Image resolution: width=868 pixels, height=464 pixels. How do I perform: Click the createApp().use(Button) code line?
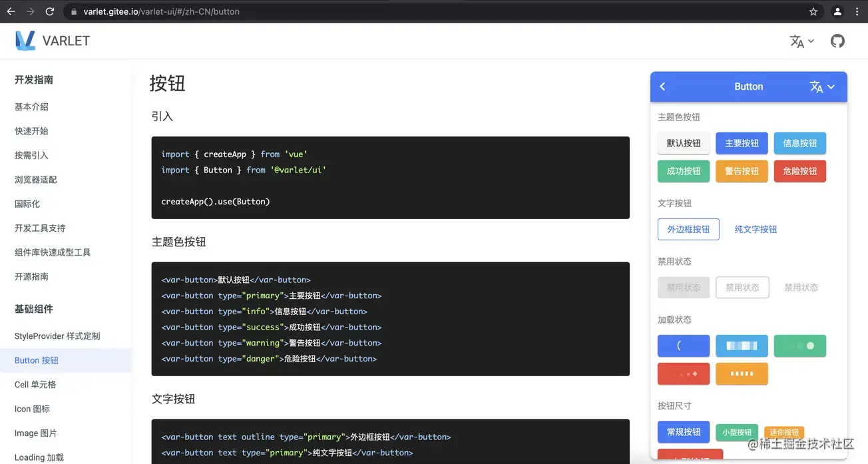pyautogui.click(x=216, y=202)
